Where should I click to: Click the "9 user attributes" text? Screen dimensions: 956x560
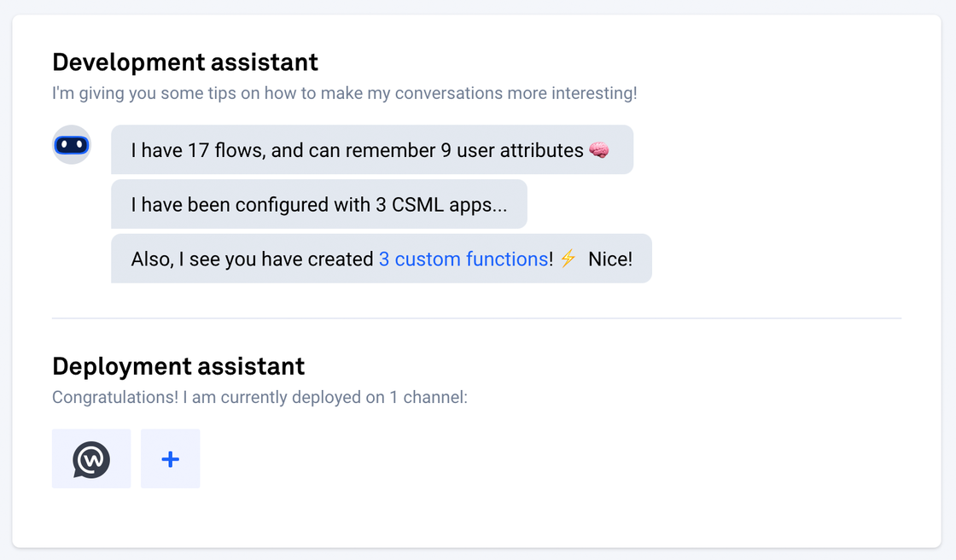click(x=512, y=150)
